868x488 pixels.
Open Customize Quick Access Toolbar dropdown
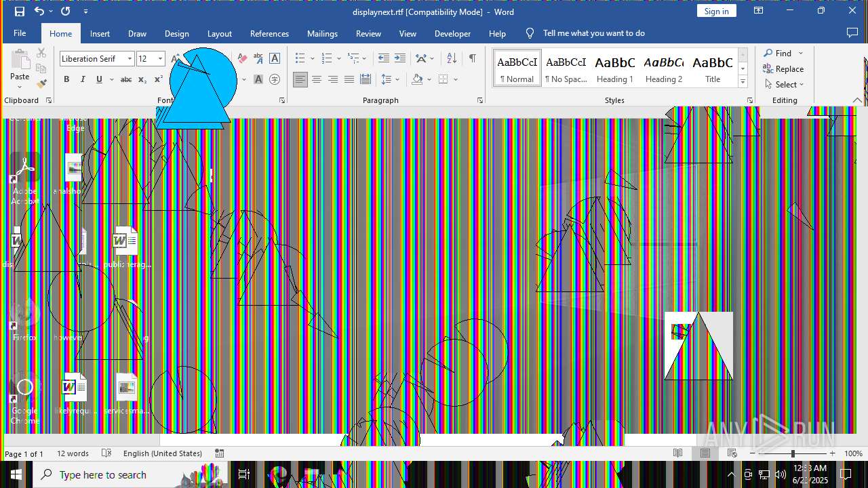[x=85, y=12]
